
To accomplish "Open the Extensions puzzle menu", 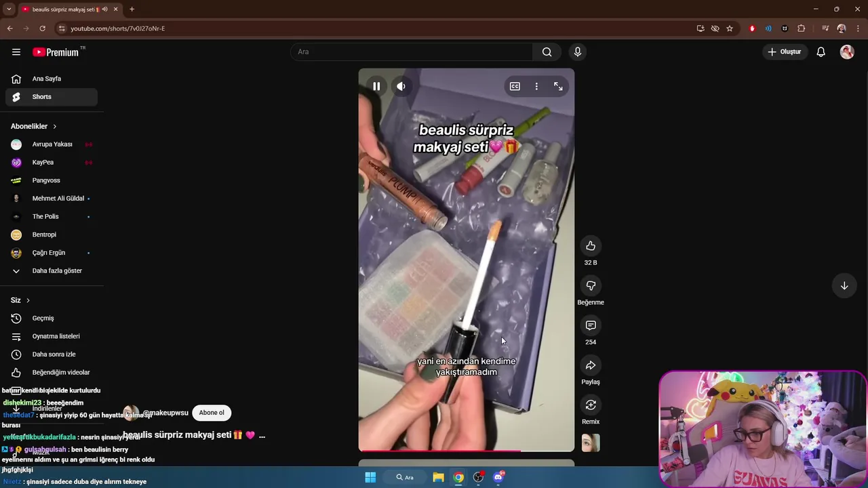I will (802, 28).
